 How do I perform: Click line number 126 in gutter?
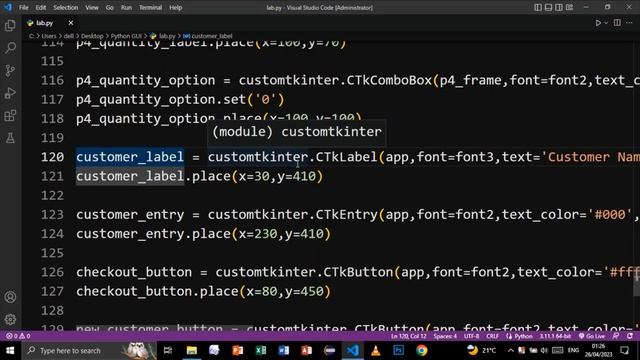(x=52, y=272)
